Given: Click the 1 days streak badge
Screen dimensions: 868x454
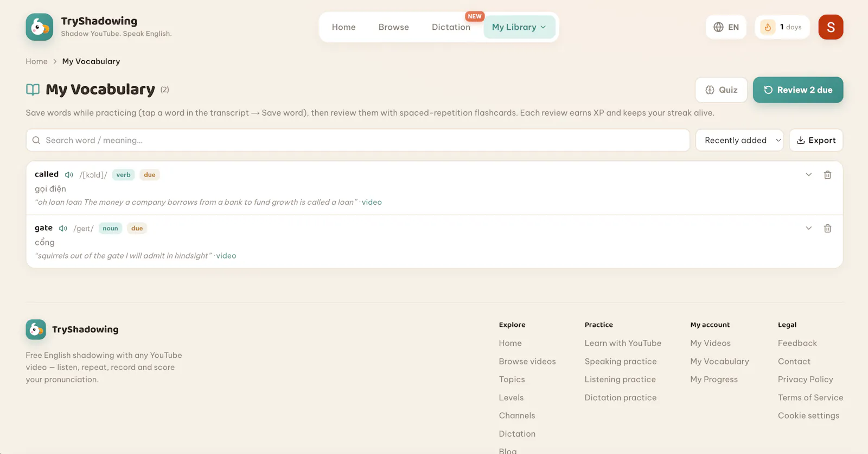Looking at the screenshot, I should (782, 27).
